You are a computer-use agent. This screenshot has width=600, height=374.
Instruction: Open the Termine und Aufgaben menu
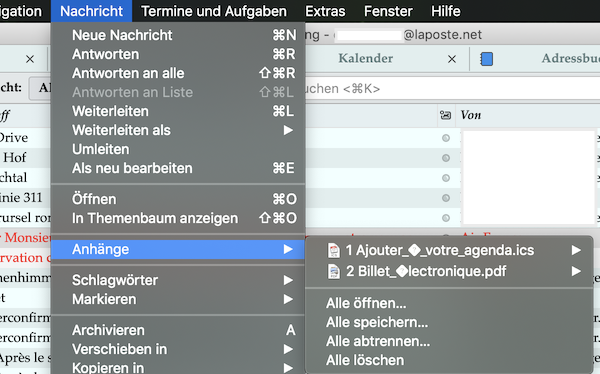click(x=214, y=11)
